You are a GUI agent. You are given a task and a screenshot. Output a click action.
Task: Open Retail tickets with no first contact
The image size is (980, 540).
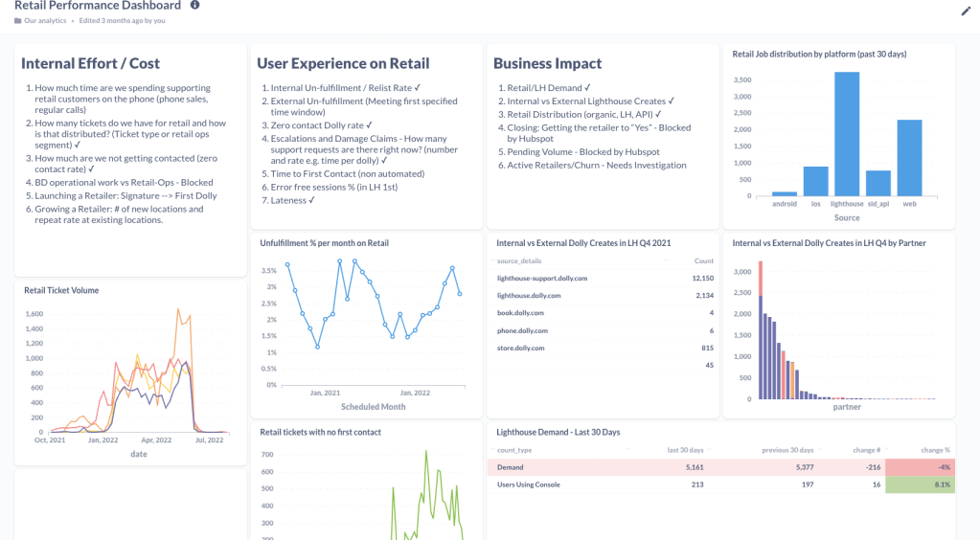pyautogui.click(x=320, y=432)
